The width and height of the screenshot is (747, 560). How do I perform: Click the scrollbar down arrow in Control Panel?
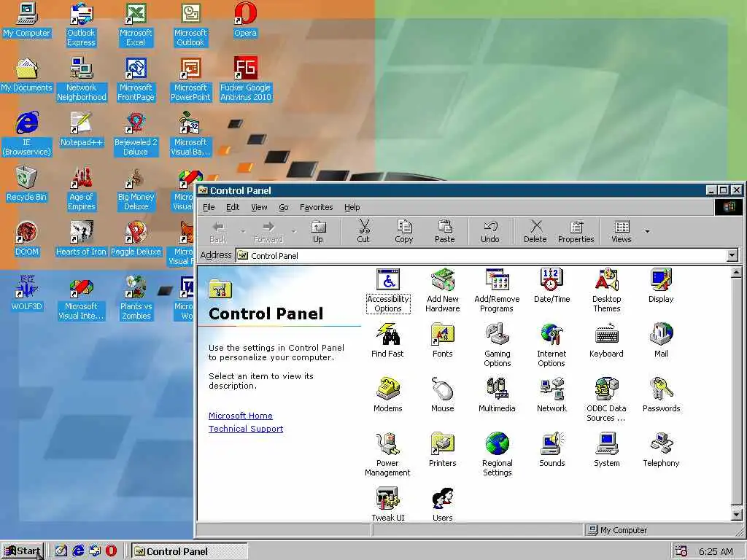(x=736, y=515)
